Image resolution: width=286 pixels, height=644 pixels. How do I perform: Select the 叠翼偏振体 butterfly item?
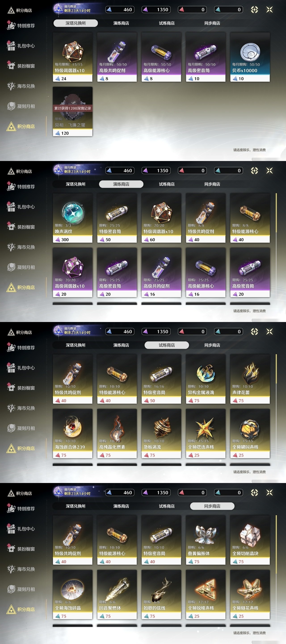click(x=206, y=540)
